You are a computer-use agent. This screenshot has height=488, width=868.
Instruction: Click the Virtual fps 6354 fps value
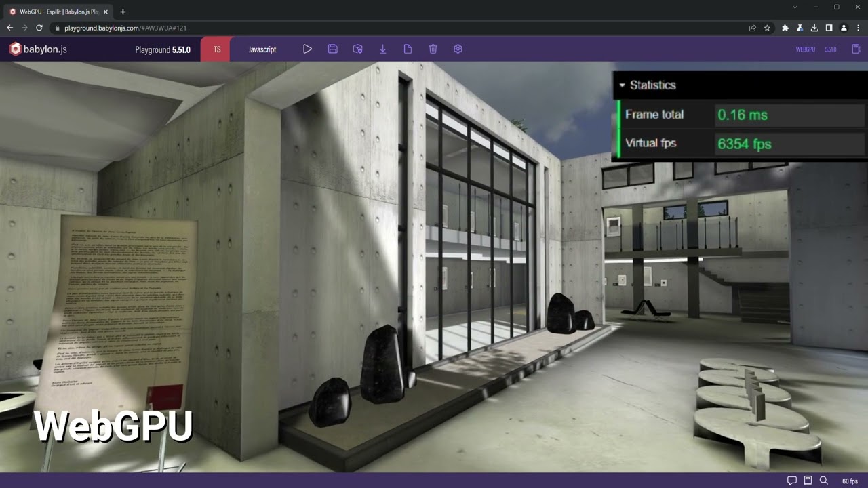[x=745, y=144]
